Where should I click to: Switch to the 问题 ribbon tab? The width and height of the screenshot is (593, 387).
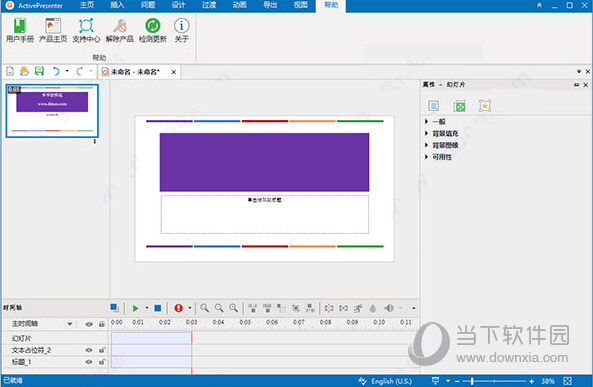148,5
